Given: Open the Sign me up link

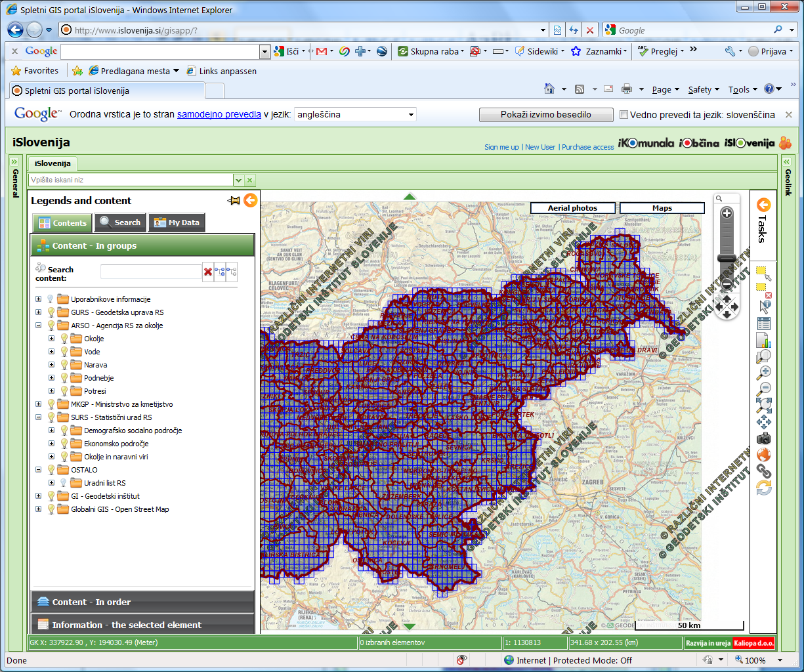Looking at the screenshot, I should [x=501, y=147].
